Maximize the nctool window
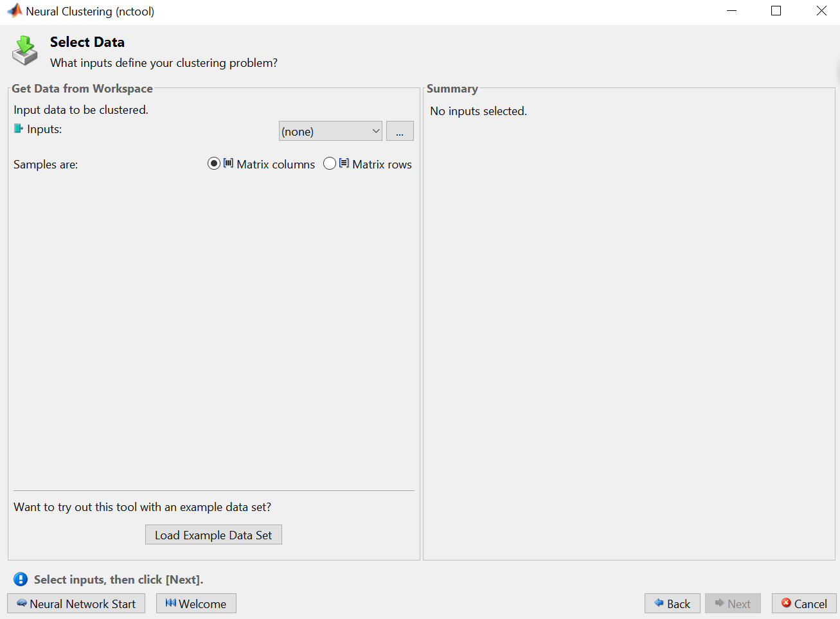The image size is (840, 619). 776,11
